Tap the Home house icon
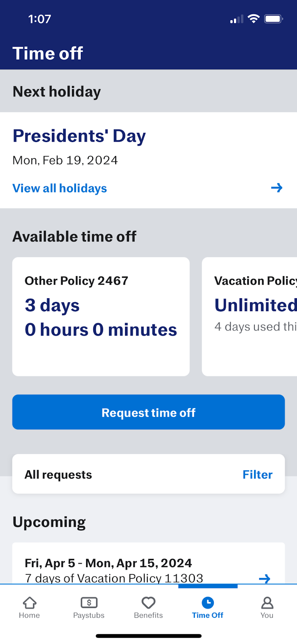Viewport: 297px width, 644px height. (x=29, y=603)
